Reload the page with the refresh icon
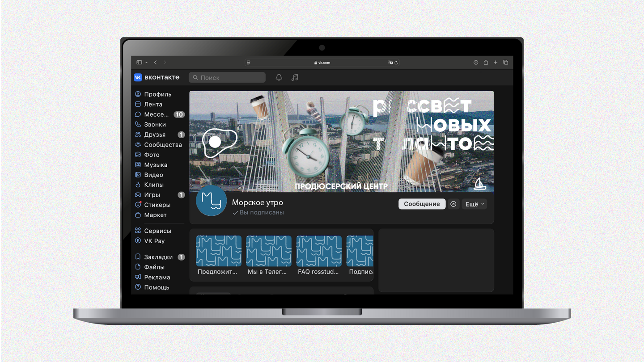The image size is (644, 362). [396, 63]
